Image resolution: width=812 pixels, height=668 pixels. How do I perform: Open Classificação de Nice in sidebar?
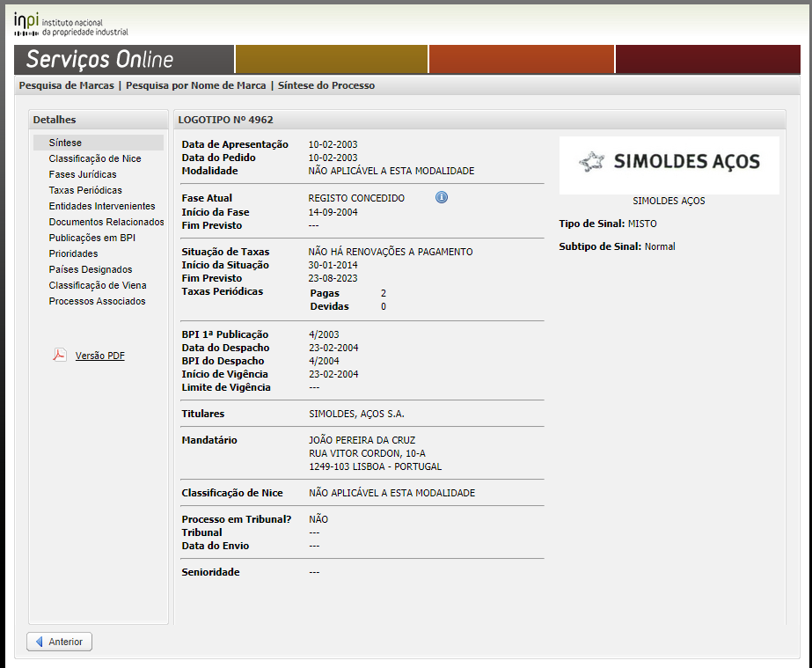click(95, 158)
